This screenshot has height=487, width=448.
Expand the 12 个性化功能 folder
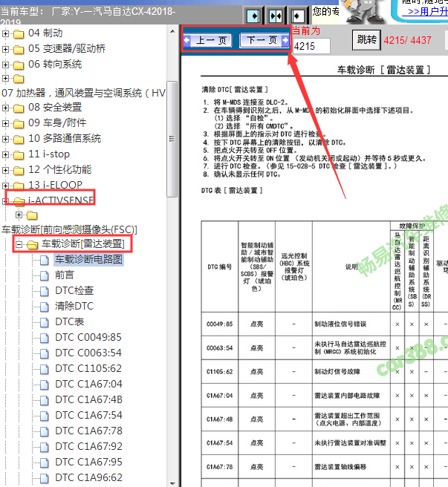pyautogui.click(x=5, y=170)
